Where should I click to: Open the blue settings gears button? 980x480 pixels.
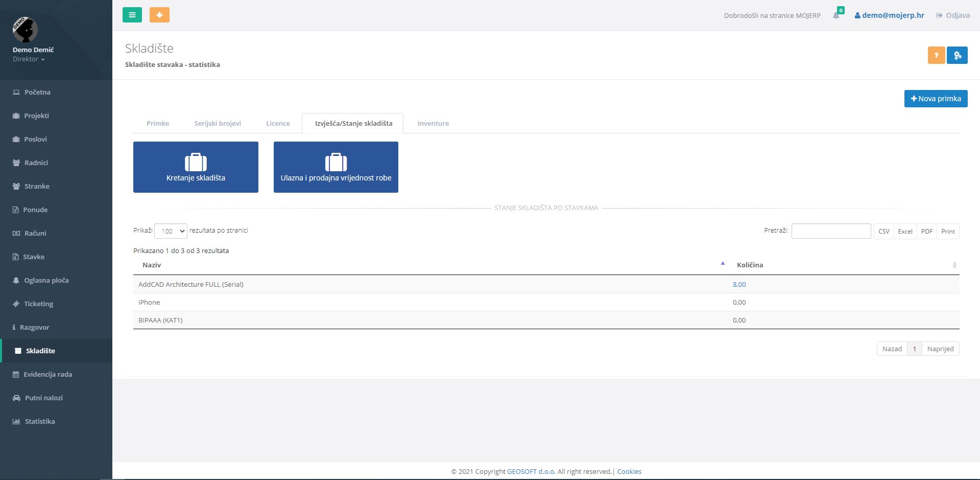tap(957, 55)
